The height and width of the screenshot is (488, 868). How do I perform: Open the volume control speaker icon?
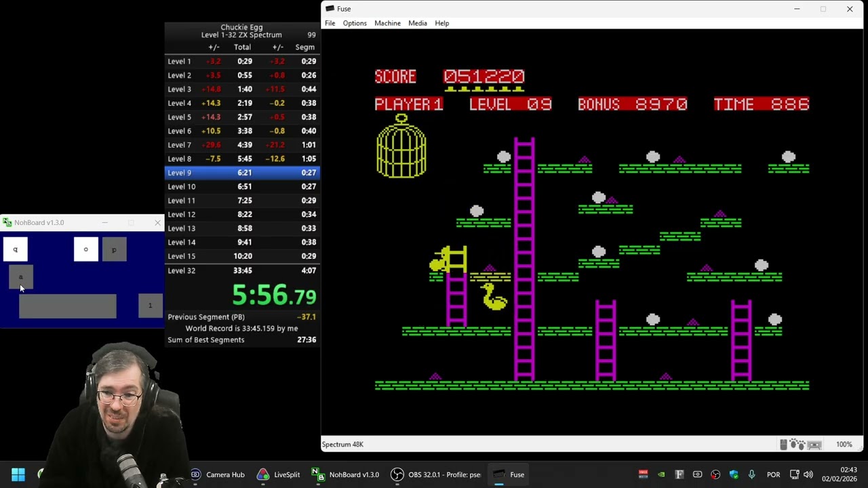[808, 474]
